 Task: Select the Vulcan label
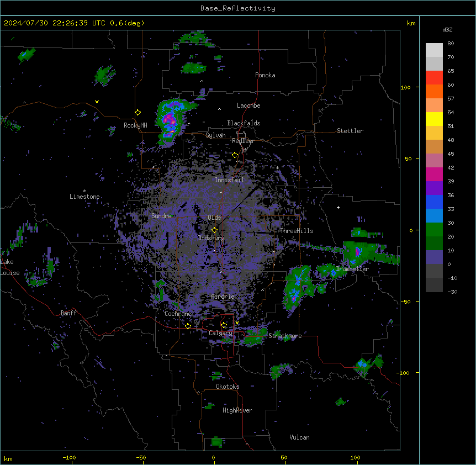300,437
